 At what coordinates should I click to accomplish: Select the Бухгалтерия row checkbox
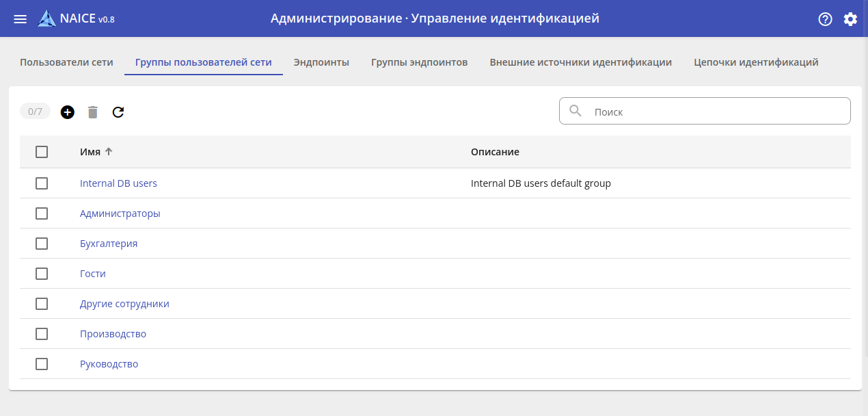[x=42, y=244]
